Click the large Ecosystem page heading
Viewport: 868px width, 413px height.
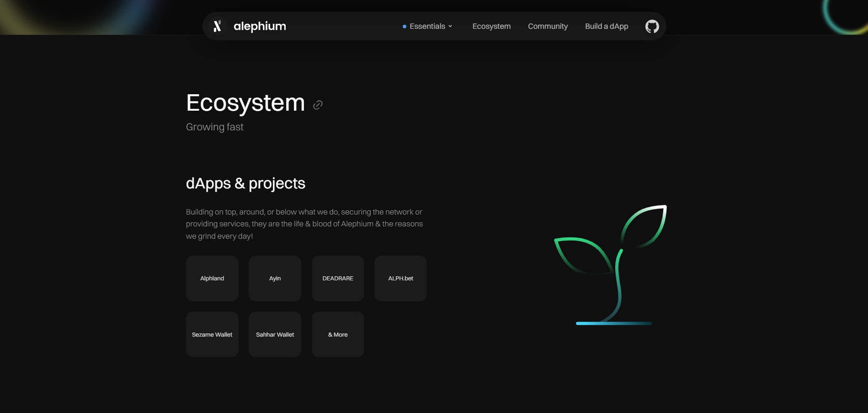pyautogui.click(x=245, y=103)
